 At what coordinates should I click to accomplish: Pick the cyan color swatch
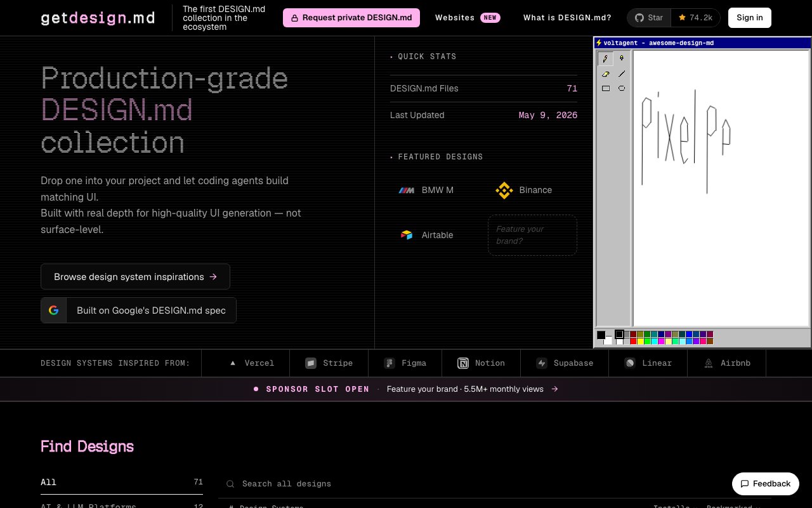click(x=654, y=342)
